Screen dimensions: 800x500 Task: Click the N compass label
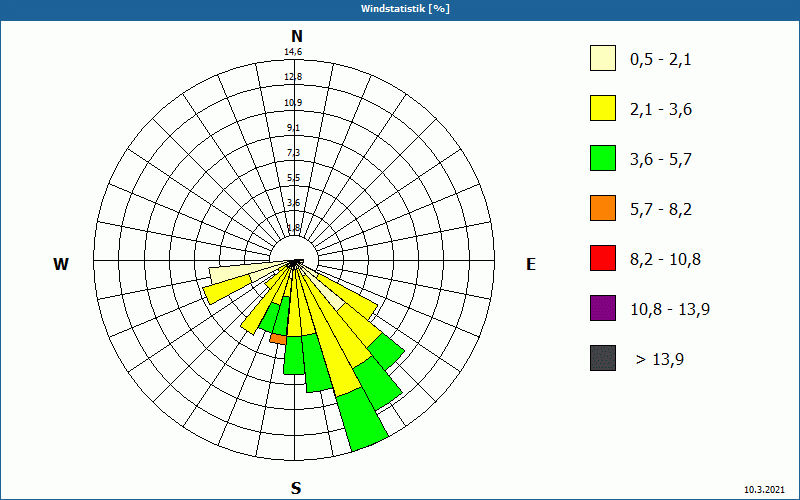(297, 36)
